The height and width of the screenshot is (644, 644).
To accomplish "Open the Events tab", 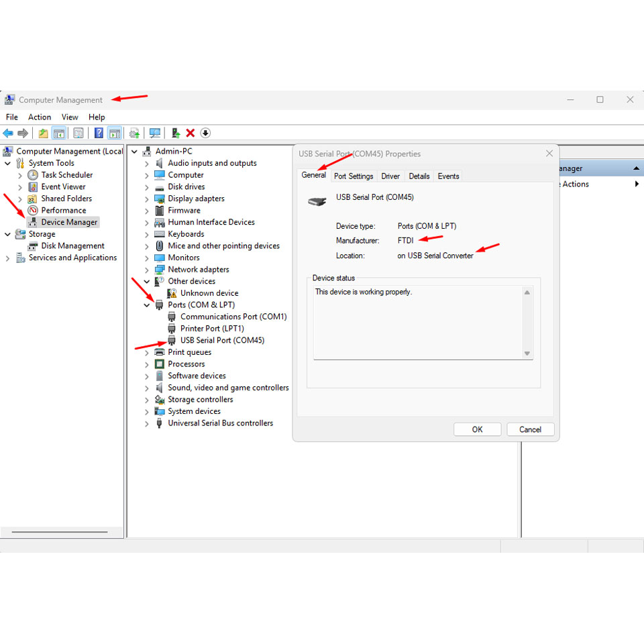I will (x=448, y=176).
